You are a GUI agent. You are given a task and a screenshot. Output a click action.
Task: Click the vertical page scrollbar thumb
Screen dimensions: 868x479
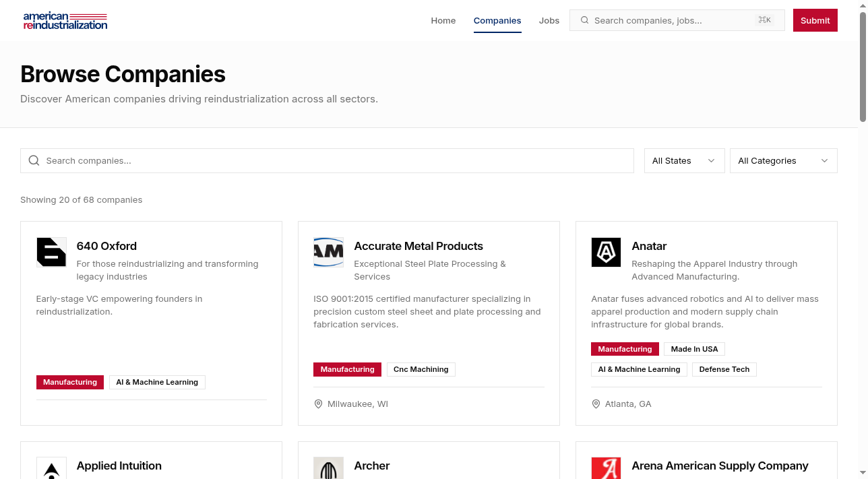point(863,65)
